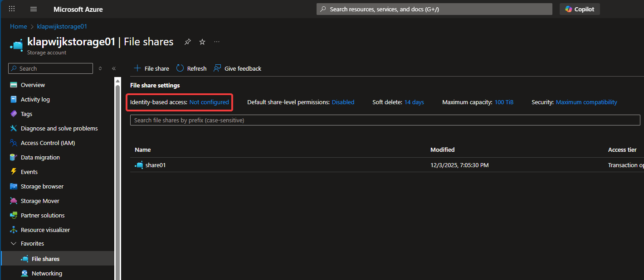Click the Events lightning icon
This screenshot has width=644, height=280.
(14, 172)
